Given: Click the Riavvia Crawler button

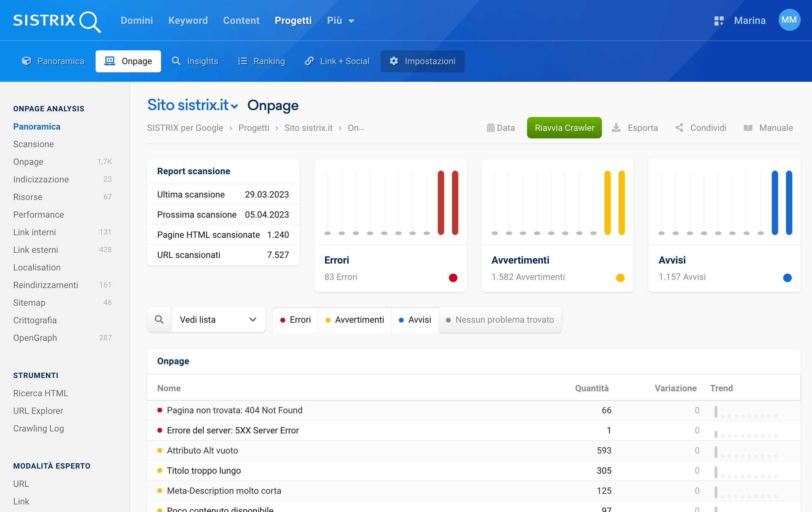Looking at the screenshot, I should (x=564, y=128).
